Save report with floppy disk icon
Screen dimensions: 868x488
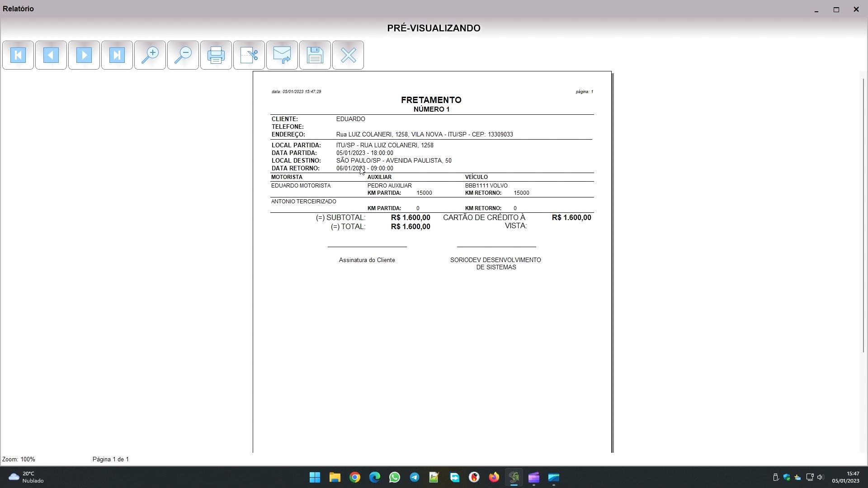click(x=315, y=55)
